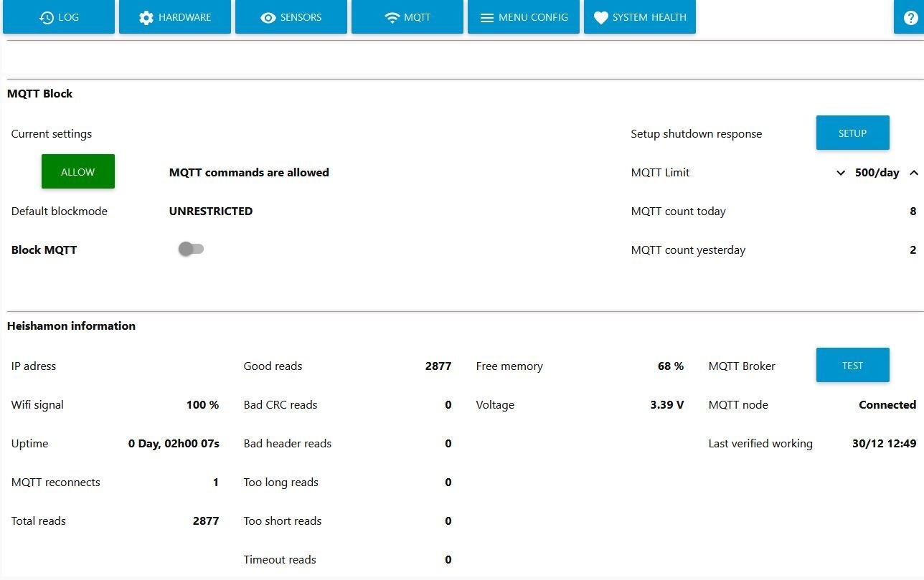Open the SYSTEM HEALTH tab
Viewport: 924px width, 580px height.
tap(640, 16)
